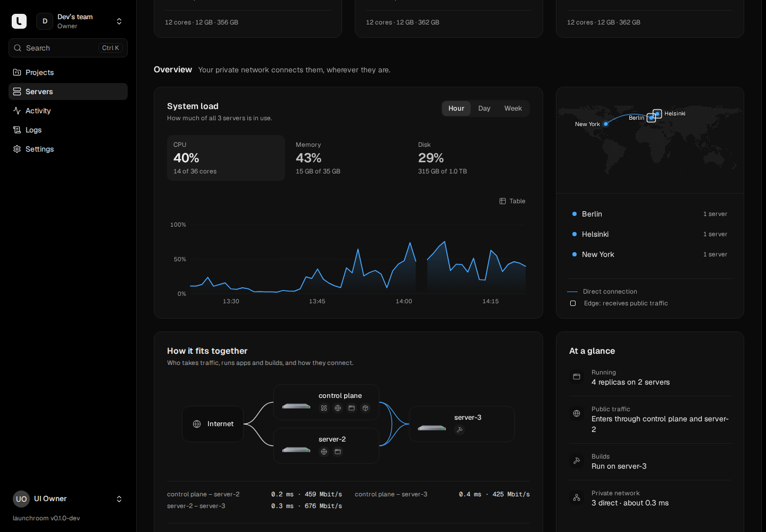This screenshot has height=532, width=766.
Task: Click the control plane package cube icon
Action: (365, 408)
